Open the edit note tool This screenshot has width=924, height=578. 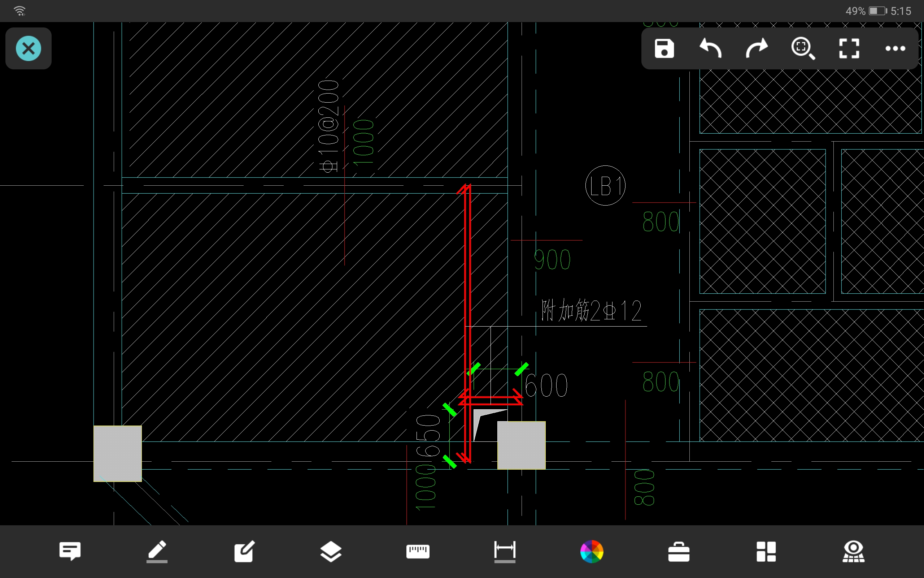click(244, 551)
